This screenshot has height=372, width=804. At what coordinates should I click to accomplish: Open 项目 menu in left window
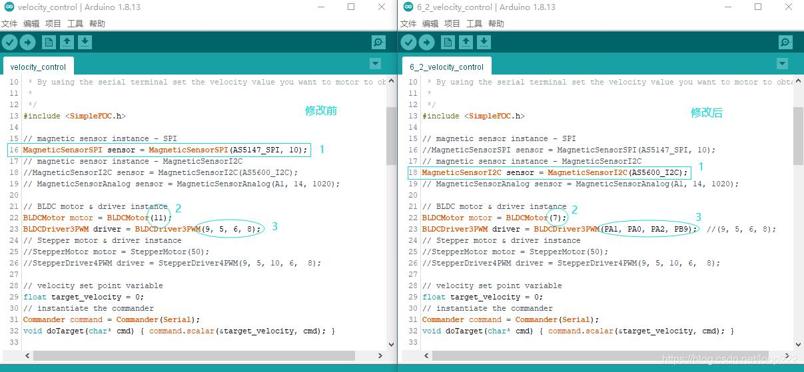pyautogui.click(x=53, y=24)
